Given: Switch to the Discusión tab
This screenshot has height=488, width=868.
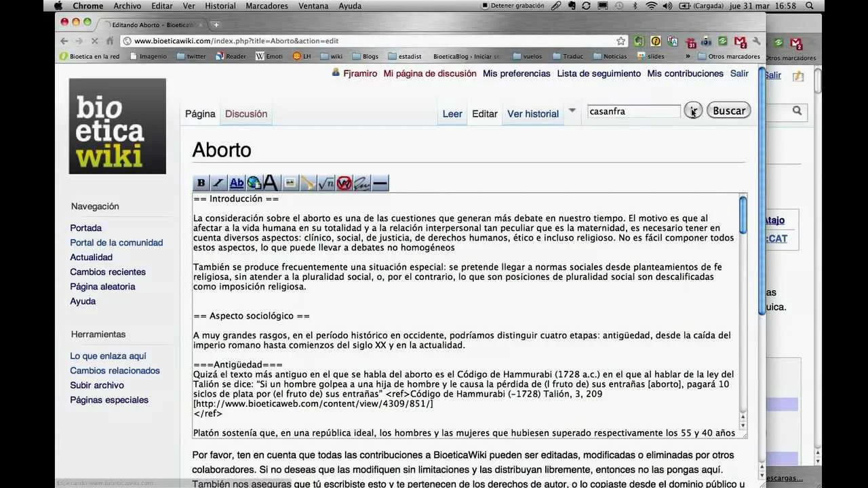Looking at the screenshot, I should coord(246,114).
